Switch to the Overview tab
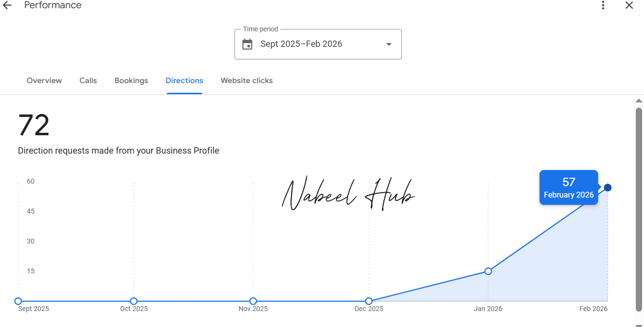This screenshot has width=644, height=327. point(44,81)
